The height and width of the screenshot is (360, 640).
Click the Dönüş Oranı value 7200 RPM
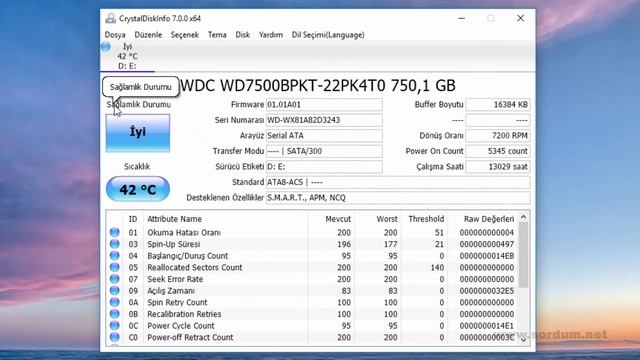[x=498, y=136]
